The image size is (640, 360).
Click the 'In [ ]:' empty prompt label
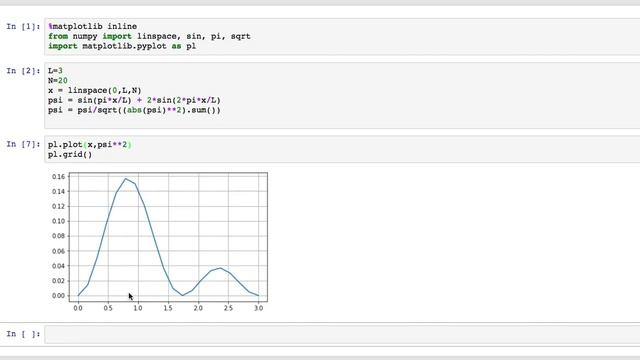pyautogui.click(x=23, y=334)
